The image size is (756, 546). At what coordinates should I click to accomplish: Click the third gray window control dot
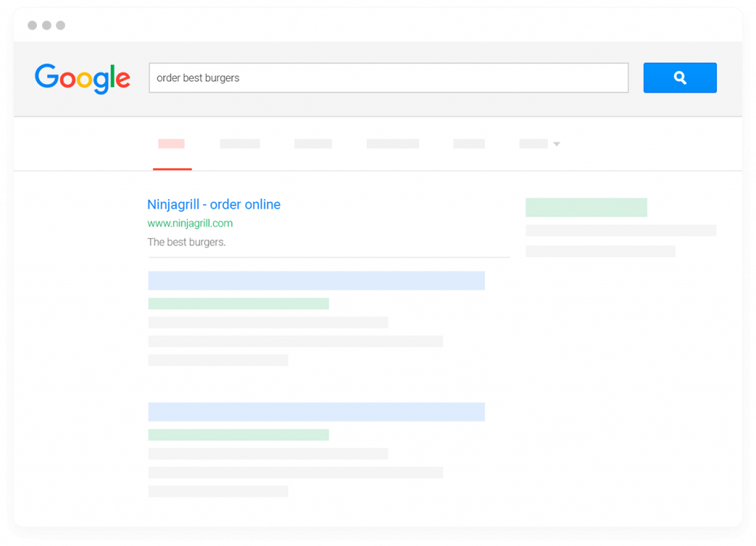[61, 25]
